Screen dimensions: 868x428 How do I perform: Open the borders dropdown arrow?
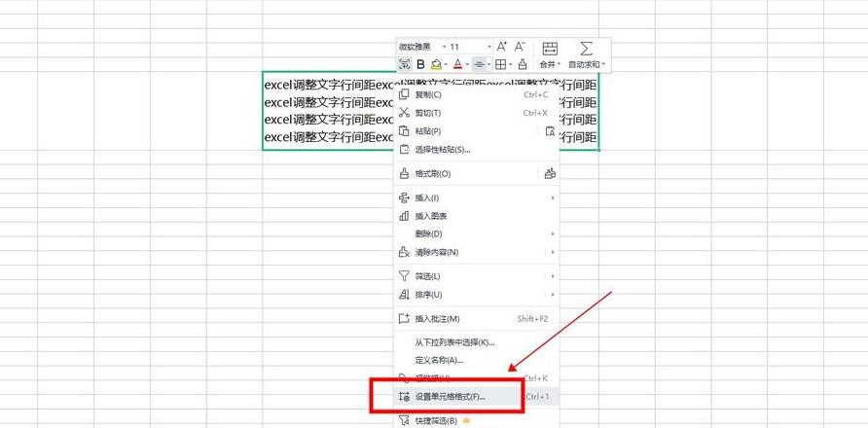point(510,65)
